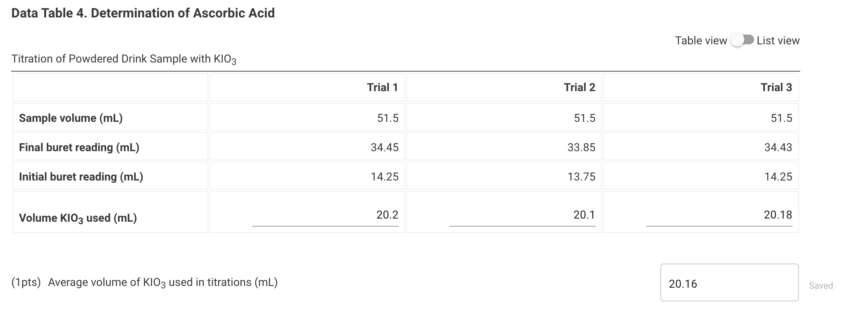Click Trial 1 Volume KIO3 entry field showing 20.2

coord(325,215)
